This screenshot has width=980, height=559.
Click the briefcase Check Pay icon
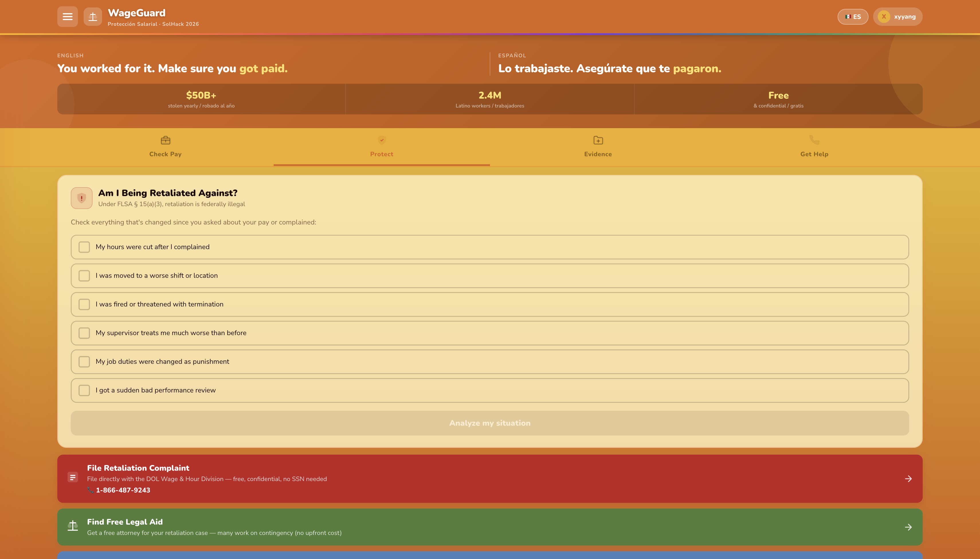coord(165,140)
